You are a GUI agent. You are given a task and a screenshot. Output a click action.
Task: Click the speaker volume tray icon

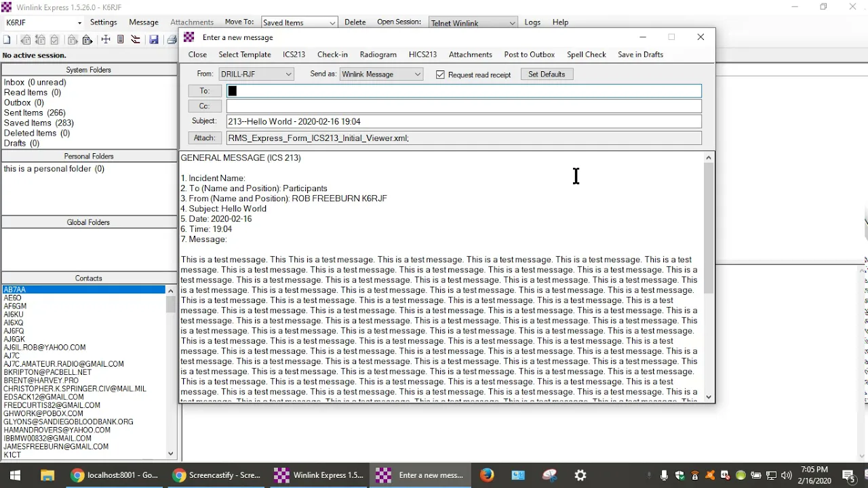[786, 475]
